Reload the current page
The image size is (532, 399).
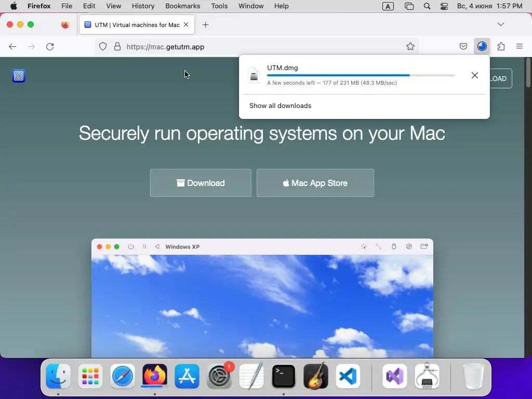50,46
